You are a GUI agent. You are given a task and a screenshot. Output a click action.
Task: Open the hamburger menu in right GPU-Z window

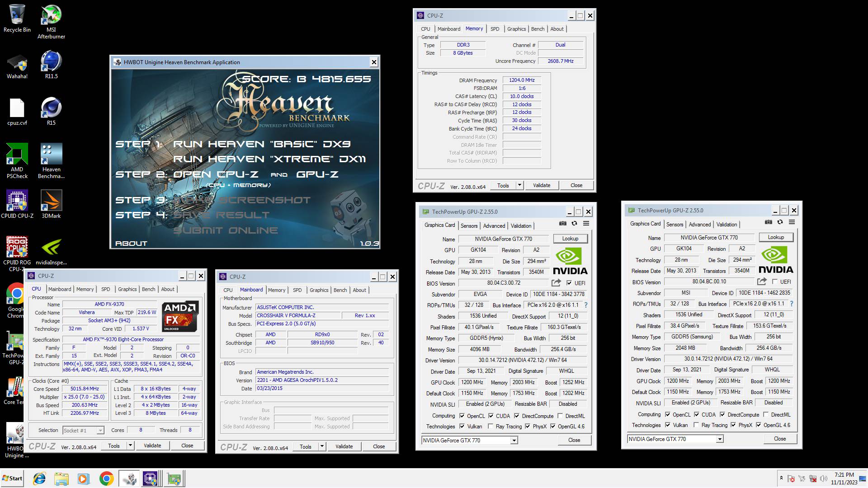[x=792, y=222]
